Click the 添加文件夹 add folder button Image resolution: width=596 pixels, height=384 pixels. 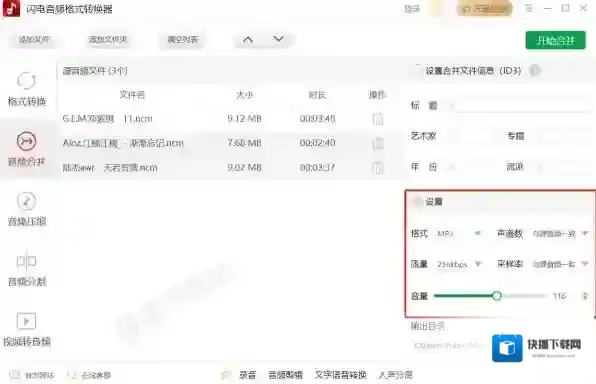pos(108,40)
